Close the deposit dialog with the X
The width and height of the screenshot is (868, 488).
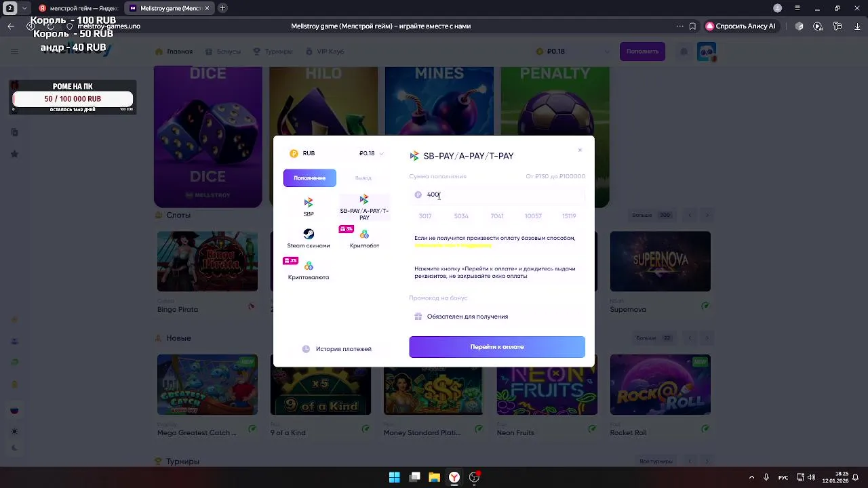pyautogui.click(x=580, y=150)
